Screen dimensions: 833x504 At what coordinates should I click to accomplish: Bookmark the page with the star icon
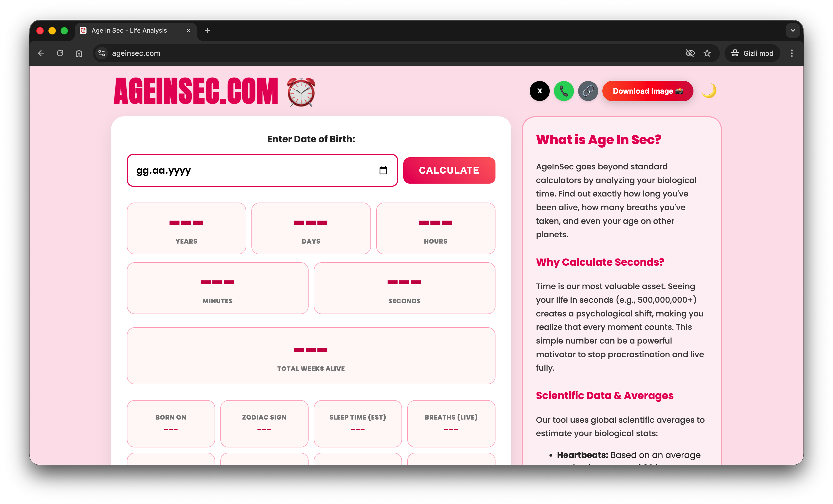point(707,53)
